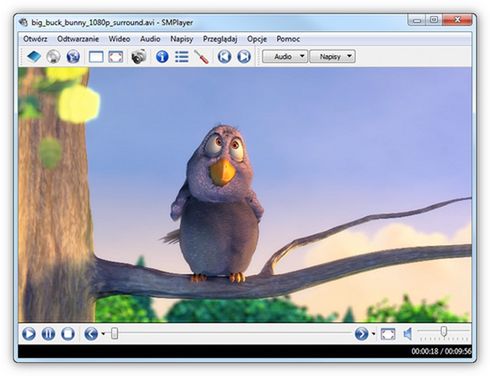Open file via the blue diamond icon
The width and height of the screenshot is (490, 376).
click(x=34, y=56)
